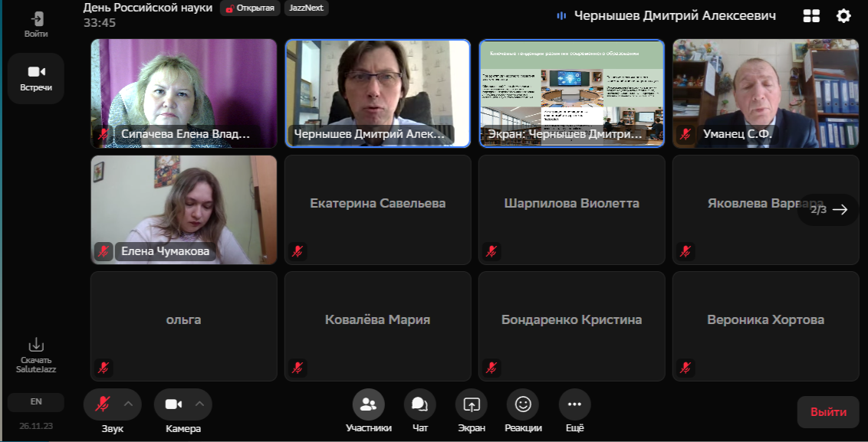Click Скачать SaluteJazz download icon
868x442 pixels.
[36, 345]
